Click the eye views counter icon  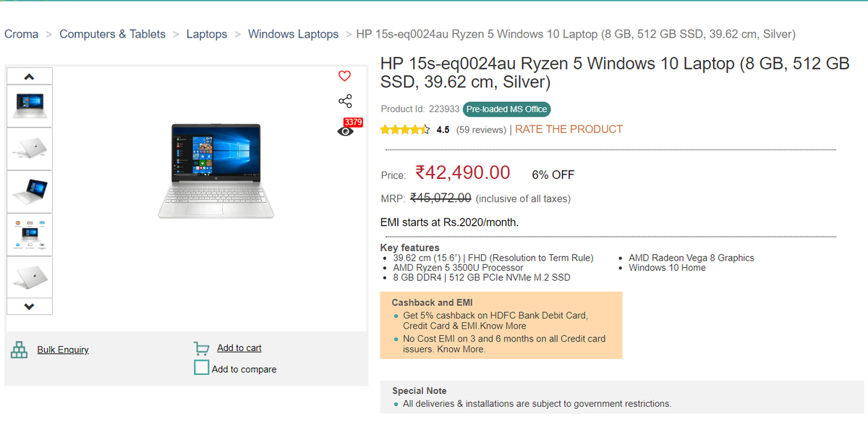point(346,131)
